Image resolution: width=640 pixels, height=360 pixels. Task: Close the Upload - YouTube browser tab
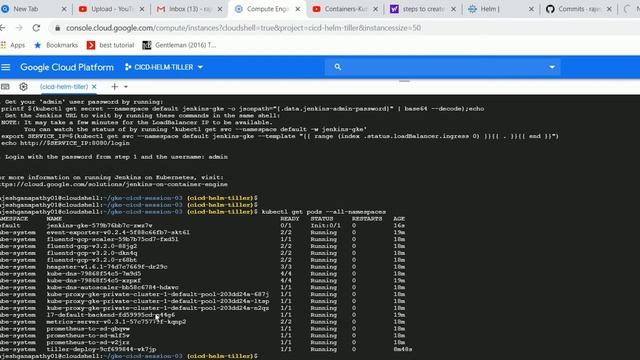tap(142, 9)
